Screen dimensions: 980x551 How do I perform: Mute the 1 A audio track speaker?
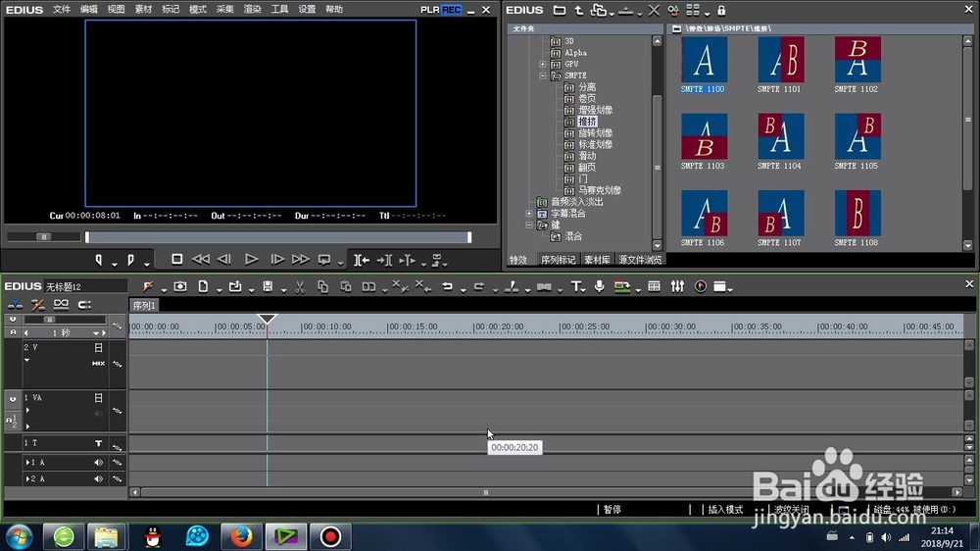tap(98, 462)
